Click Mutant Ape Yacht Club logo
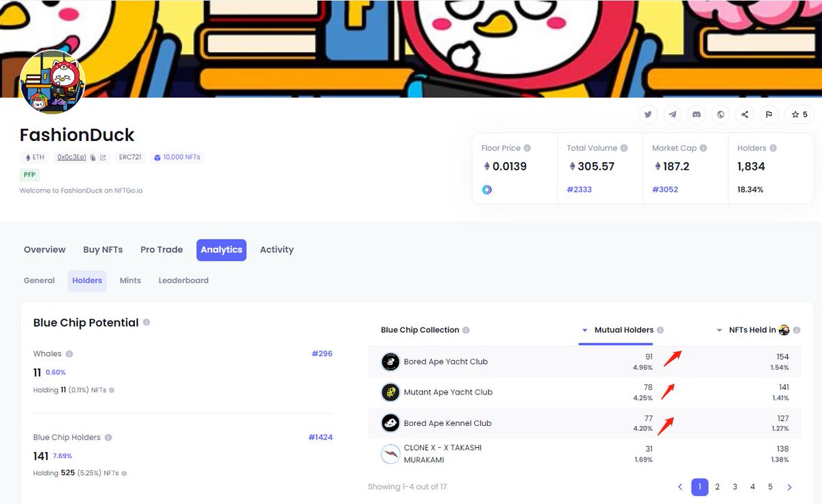This screenshot has height=504, width=822. (x=390, y=392)
